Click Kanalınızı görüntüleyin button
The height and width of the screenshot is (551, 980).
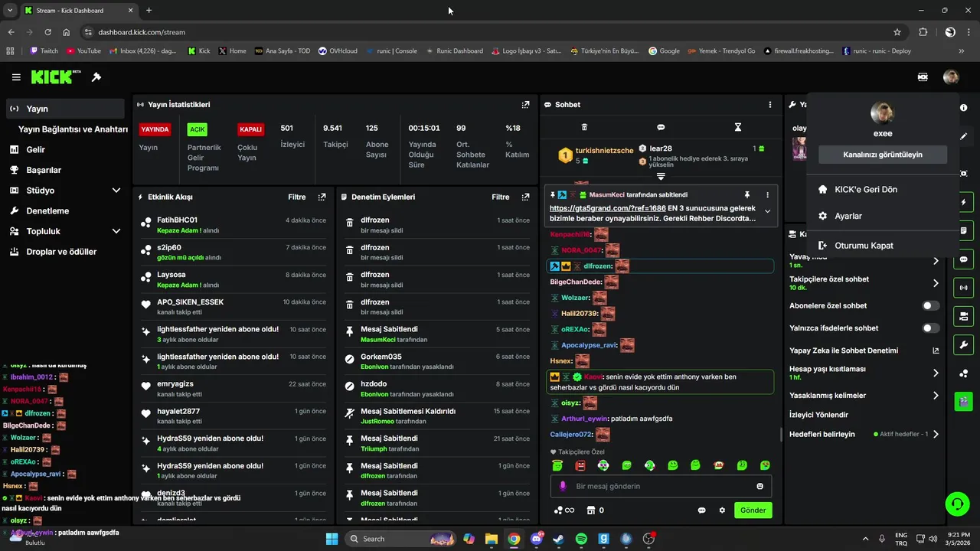point(883,155)
